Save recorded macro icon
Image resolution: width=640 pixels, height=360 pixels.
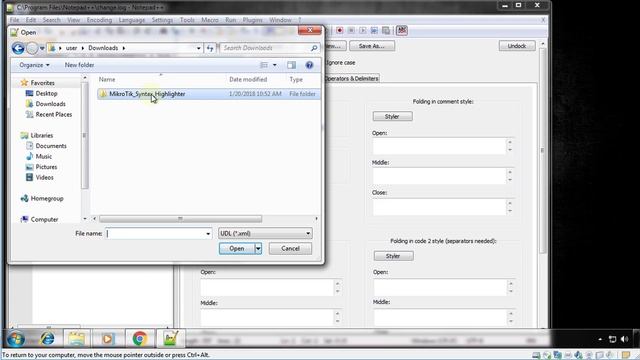point(386,31)
